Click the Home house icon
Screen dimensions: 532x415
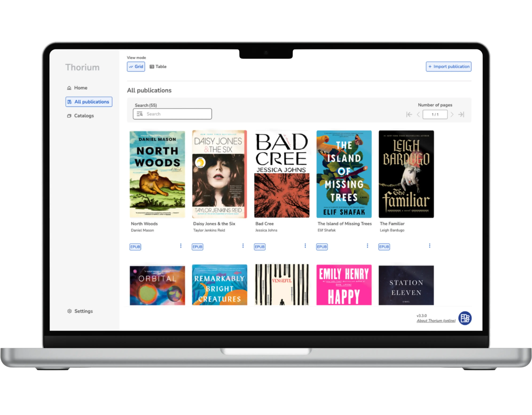69,88
